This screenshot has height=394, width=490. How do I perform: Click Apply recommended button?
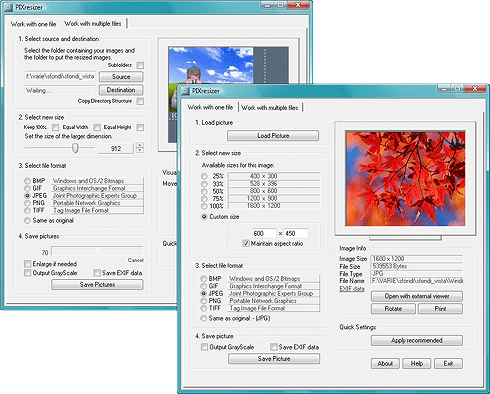tap(417, 340)
